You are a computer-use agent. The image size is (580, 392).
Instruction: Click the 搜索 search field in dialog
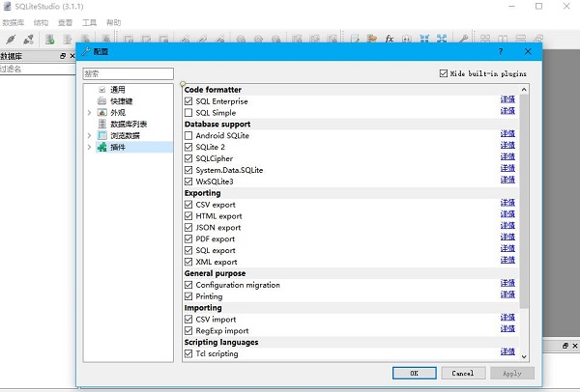128,73
